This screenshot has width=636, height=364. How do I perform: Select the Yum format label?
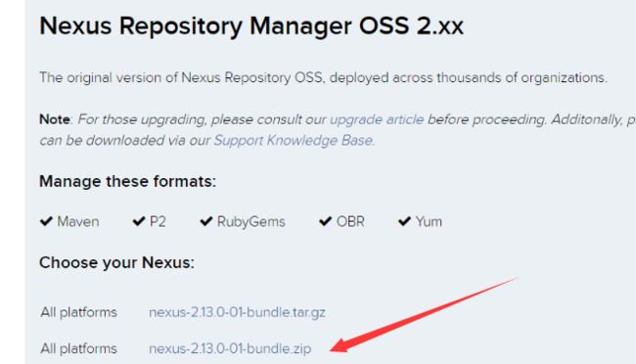pos(429,221)
